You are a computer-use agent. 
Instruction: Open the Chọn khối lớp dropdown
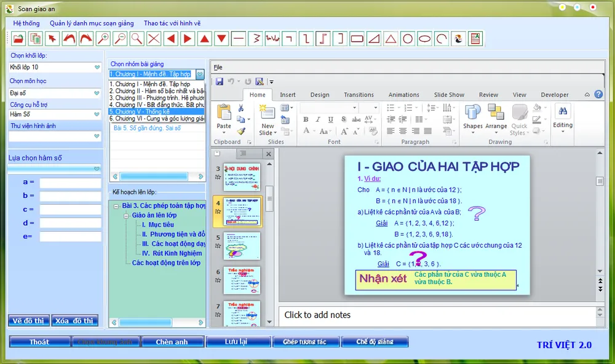tap(97, 67)
